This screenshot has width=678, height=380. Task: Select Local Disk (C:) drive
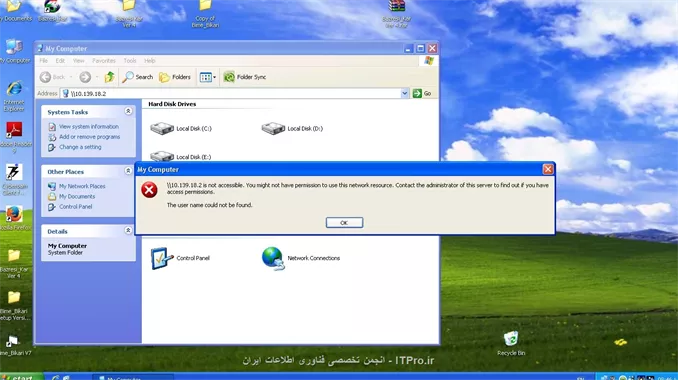pos(181,128)
